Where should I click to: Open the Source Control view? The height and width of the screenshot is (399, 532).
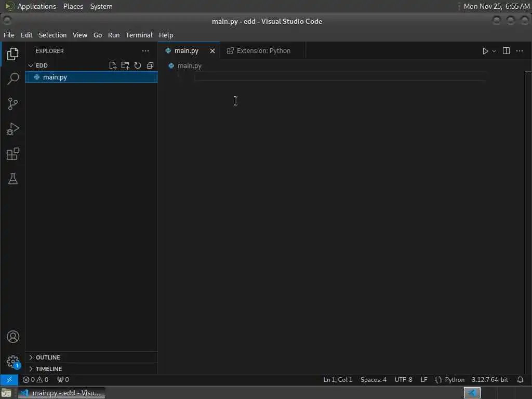coord(12,104)
